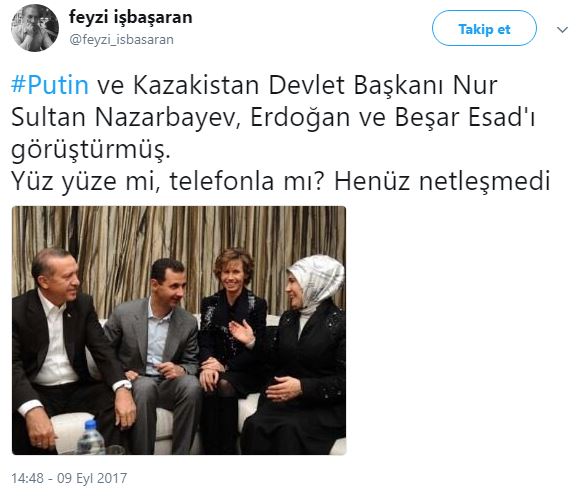
Task: Click the smiling woman seated in the center
Action: click(231, 332)
